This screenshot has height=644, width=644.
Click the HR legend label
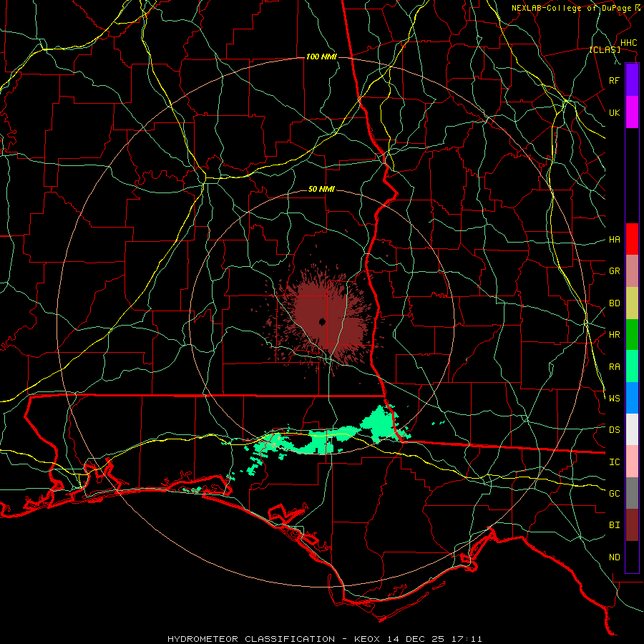point(615,335)
